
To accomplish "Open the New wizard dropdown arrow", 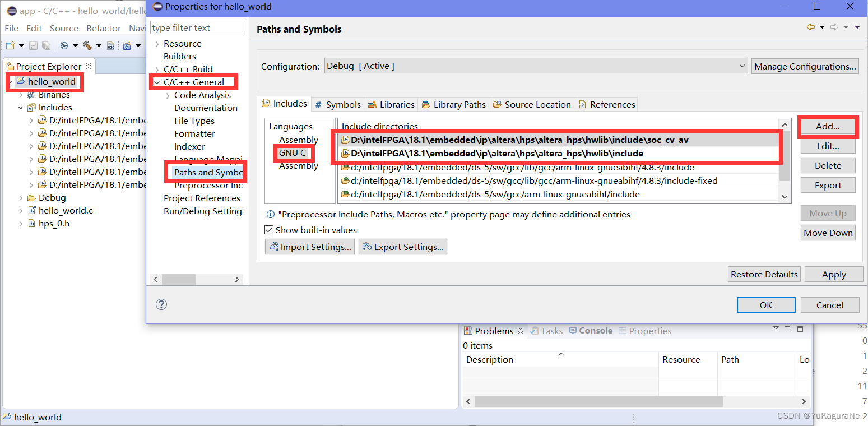I will pyautogui.click(x=21, y=45).
